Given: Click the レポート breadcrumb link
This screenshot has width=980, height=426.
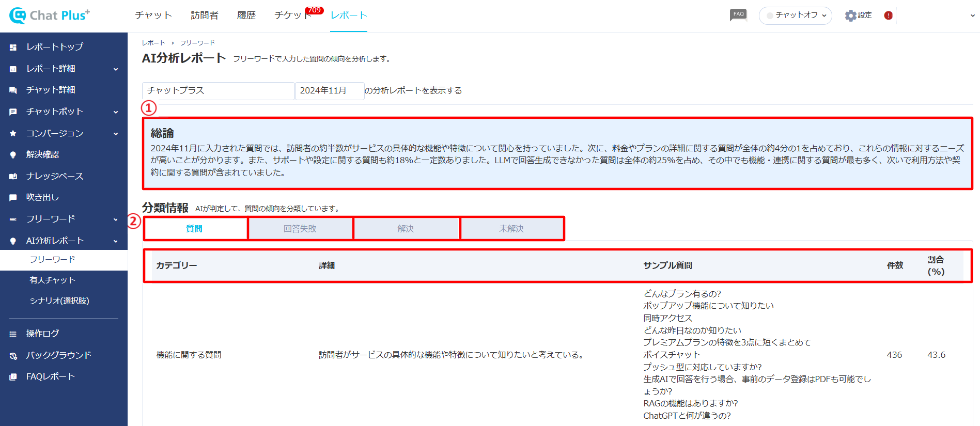Looking at the screenshot, I should pyautogui.click(x=153, y=43).
